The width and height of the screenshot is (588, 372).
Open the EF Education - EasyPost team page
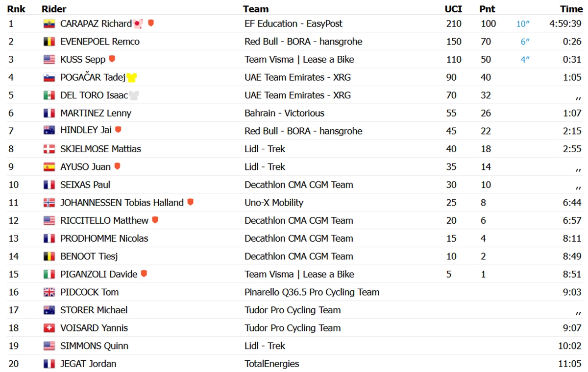point(294,23)
